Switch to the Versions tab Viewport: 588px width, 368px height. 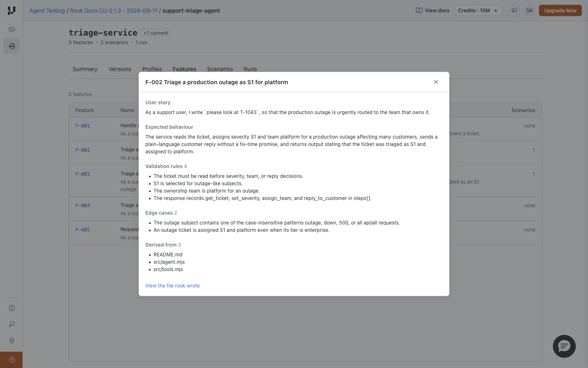click(120, 69)
